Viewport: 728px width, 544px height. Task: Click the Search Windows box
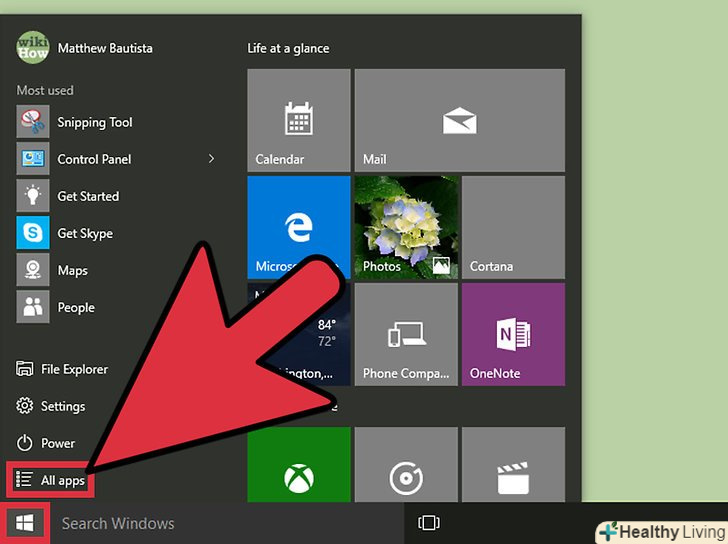point(227,523)
